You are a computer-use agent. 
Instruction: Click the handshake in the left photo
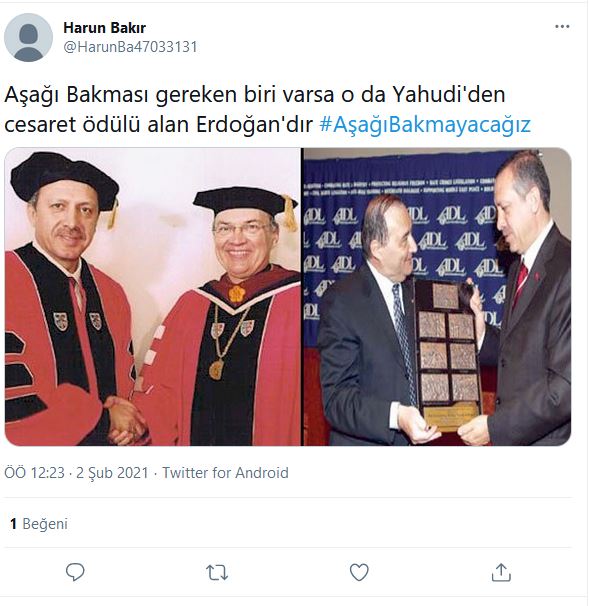click(x=124, y=419)
